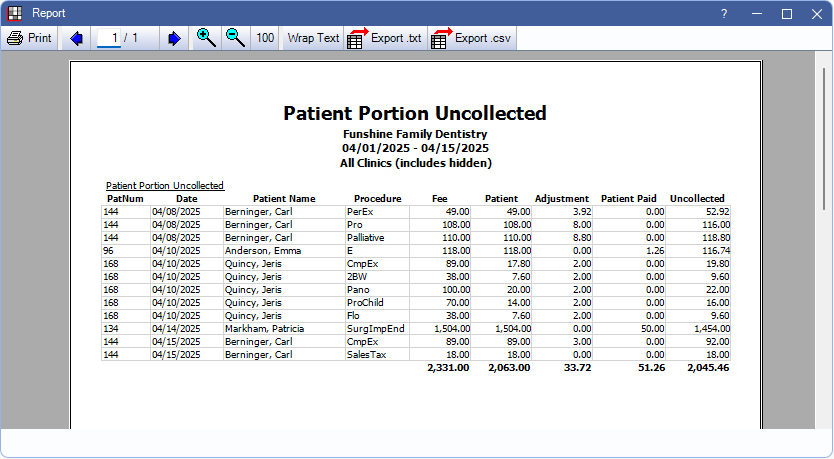Zoom in with the magnifier plus icon
This screenshot has height=459, width=834.
[x=206, y=38]
